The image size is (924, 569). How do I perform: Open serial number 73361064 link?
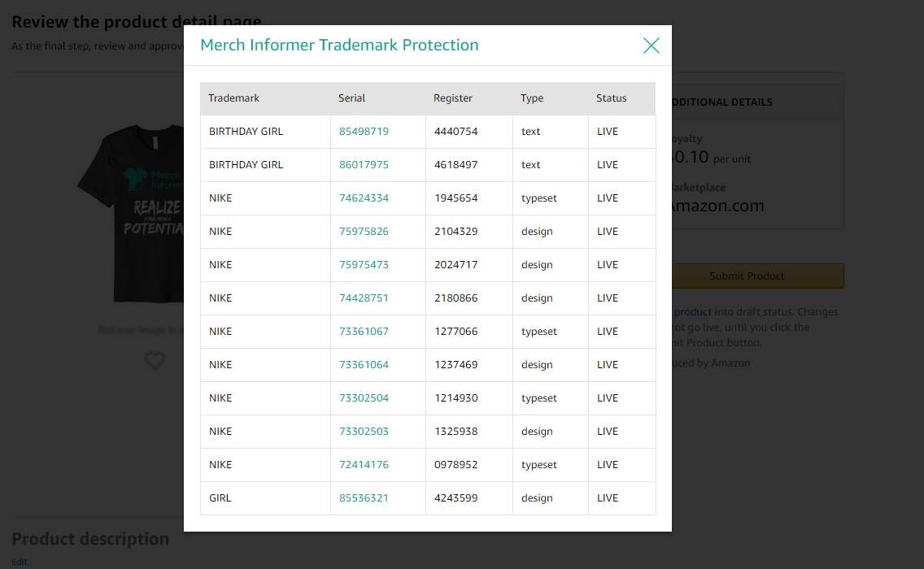click(364, 365)
